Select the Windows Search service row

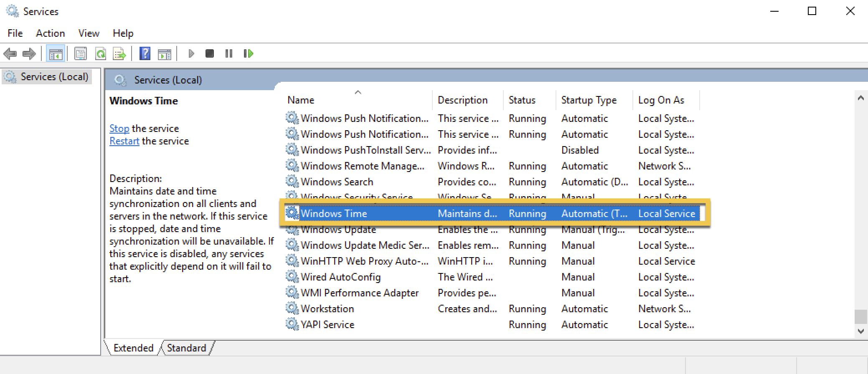[x=492, y=182]
